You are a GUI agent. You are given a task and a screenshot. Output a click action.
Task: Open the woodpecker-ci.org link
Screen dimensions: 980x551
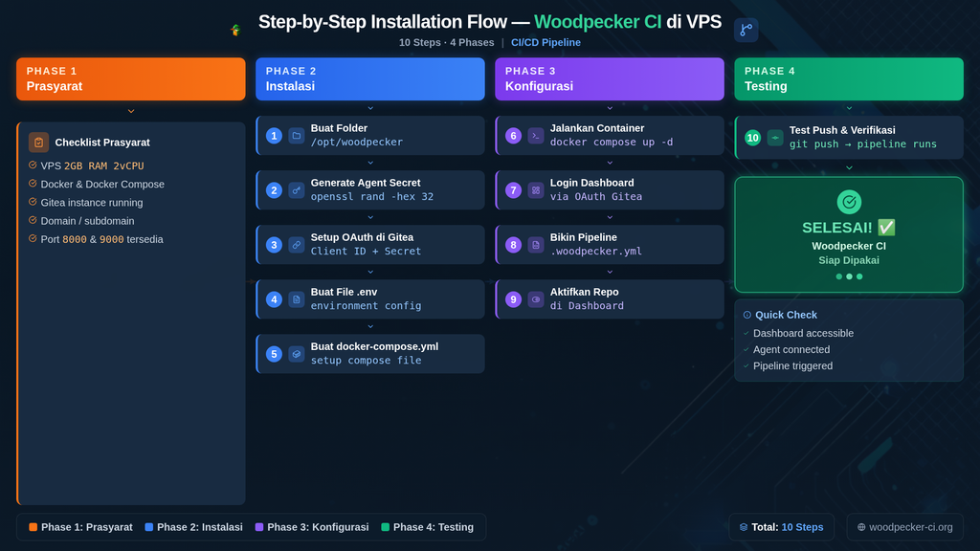coord(905,527)
